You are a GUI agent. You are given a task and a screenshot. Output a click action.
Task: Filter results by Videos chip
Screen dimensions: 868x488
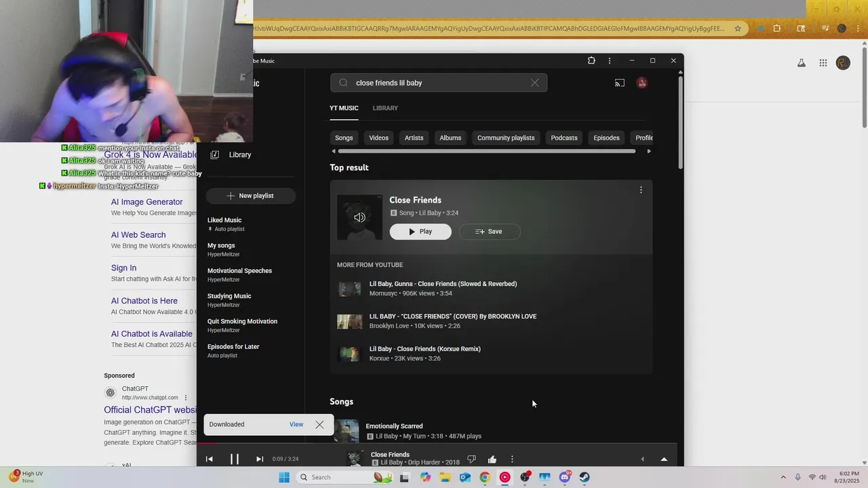pyautogui.click(x=379, y=138)
